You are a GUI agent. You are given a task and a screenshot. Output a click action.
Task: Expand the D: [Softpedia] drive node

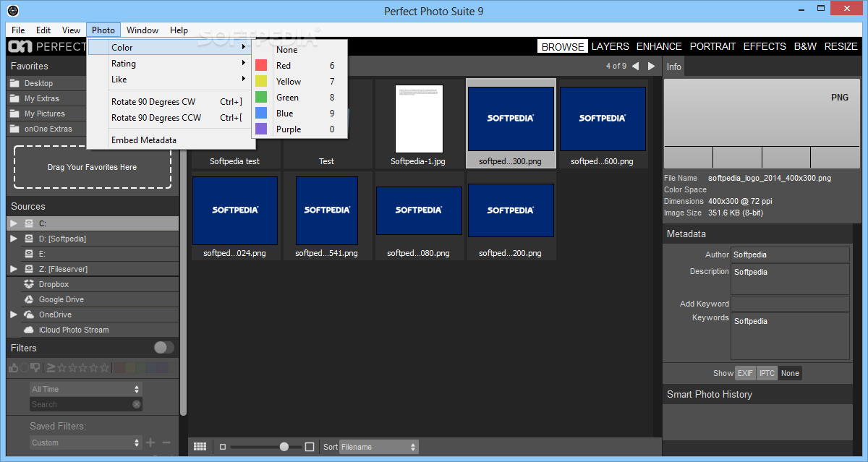14,239
